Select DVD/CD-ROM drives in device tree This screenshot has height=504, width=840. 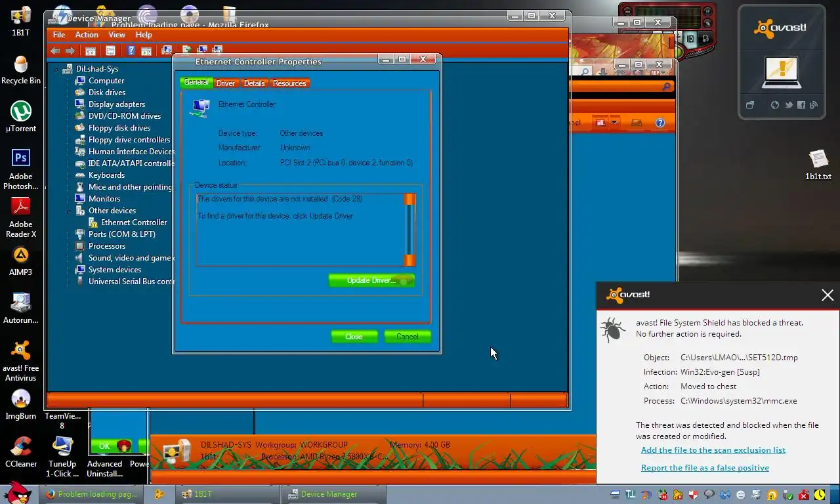click(125, 116)
